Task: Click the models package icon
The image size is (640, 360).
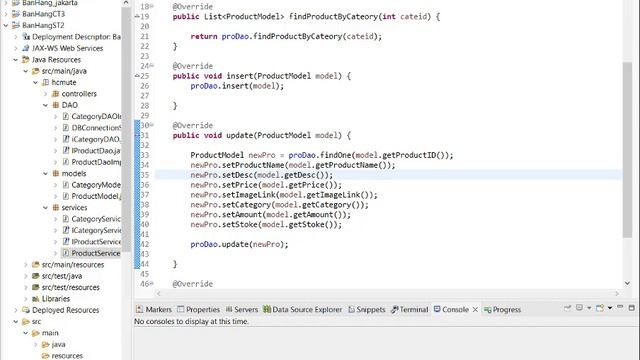Action: coord(56,173)
